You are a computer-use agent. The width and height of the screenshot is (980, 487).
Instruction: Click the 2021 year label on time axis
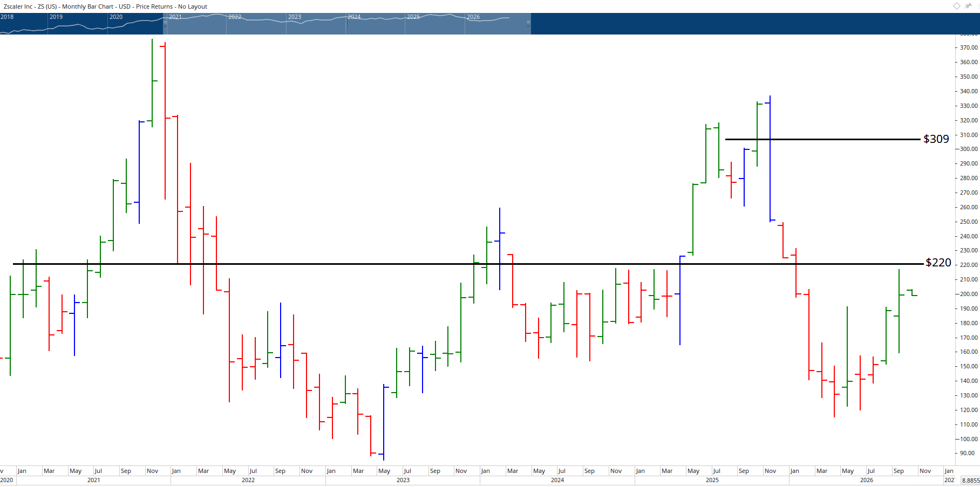pos(94,480)
